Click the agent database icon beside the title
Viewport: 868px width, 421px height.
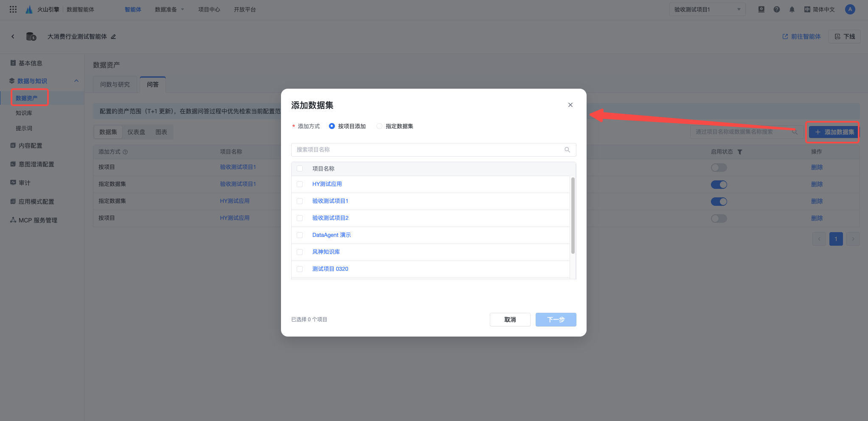click(31, 36)
